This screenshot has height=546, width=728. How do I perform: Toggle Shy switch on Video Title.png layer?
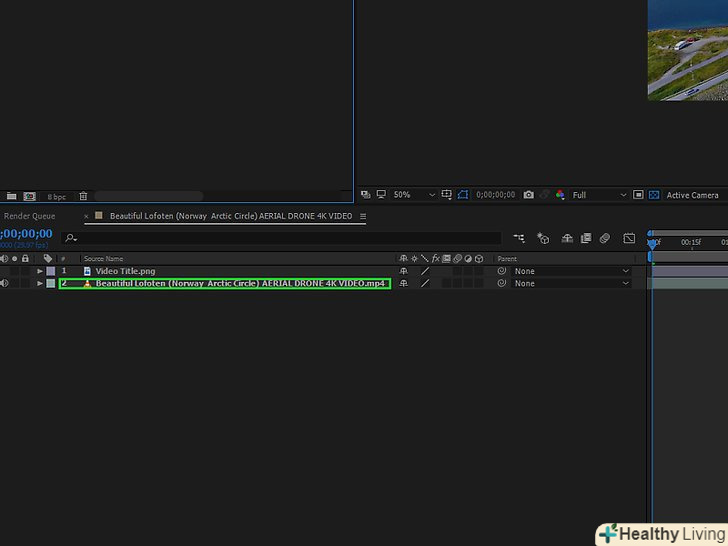403,271
